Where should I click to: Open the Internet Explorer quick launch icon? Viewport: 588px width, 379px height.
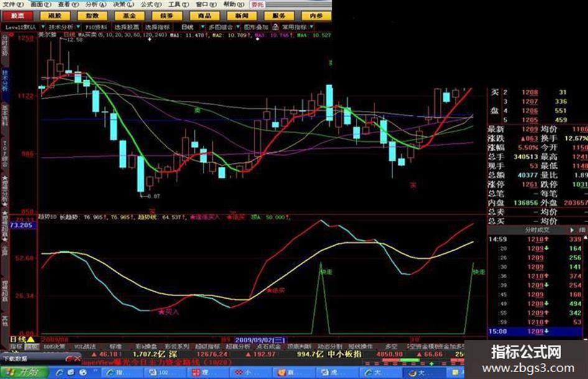(x=59, y=372)
